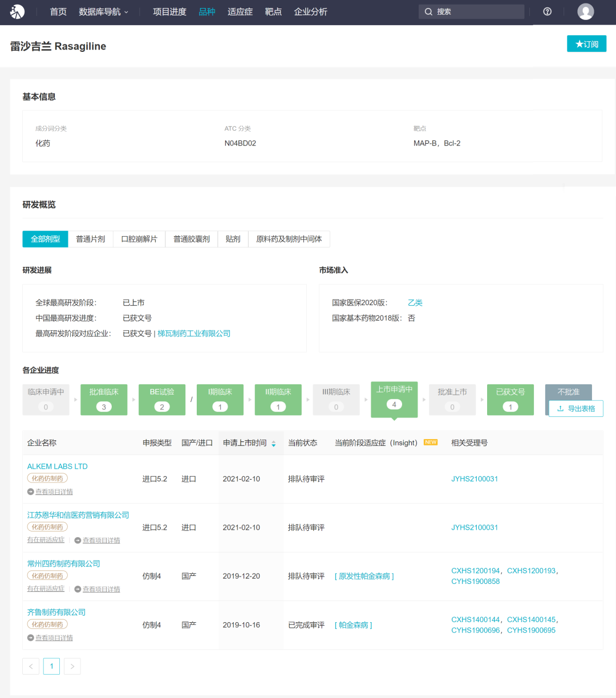
Task: Open the 适应症 menu item
Action: (240, 11)
